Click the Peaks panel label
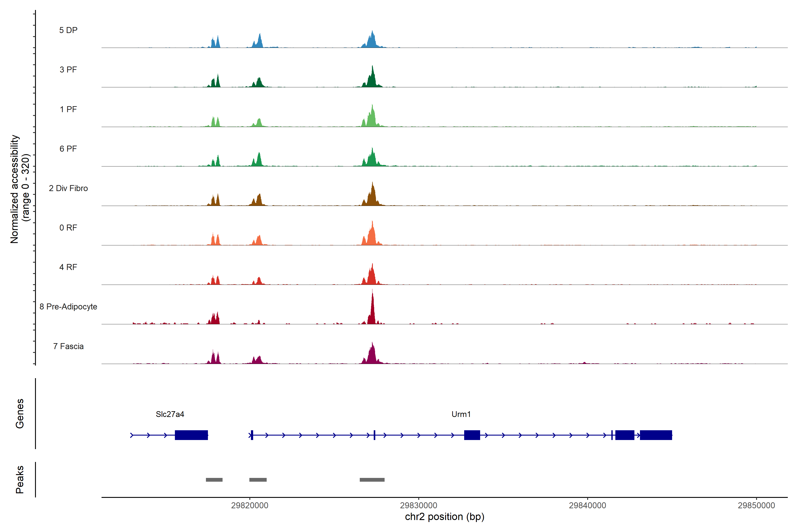Image resolution: width=798 pixels, height=532 pixels. point(20,479)
